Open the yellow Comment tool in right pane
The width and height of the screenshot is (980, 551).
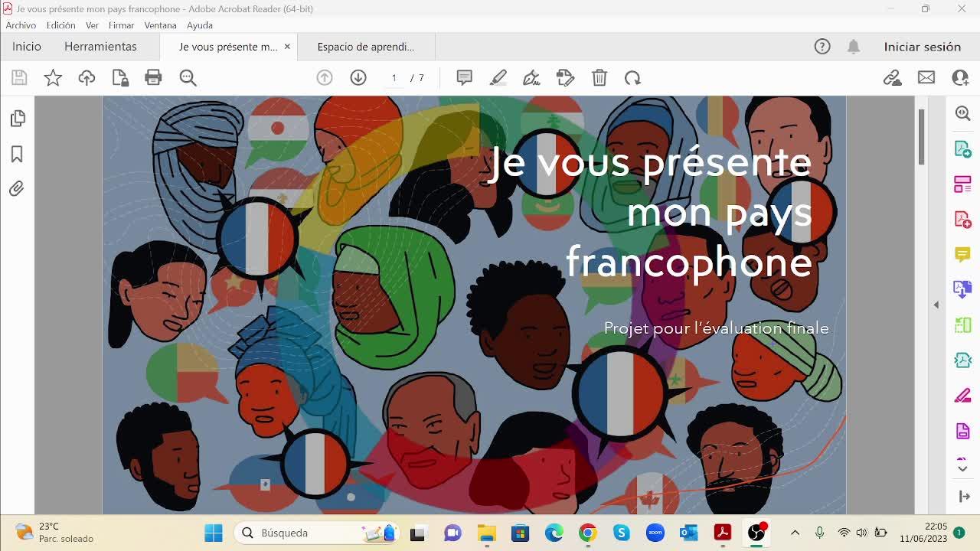coord(963,254)
